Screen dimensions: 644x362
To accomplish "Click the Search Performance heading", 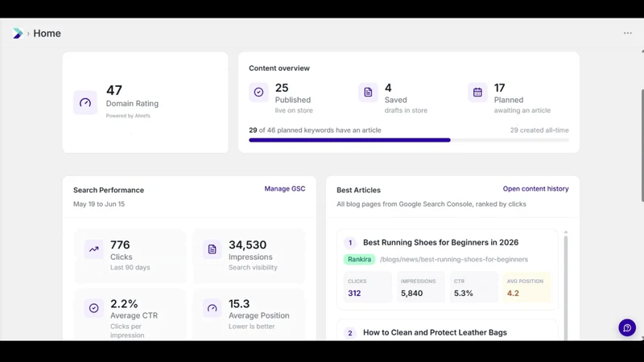I will tap(109, 190).
